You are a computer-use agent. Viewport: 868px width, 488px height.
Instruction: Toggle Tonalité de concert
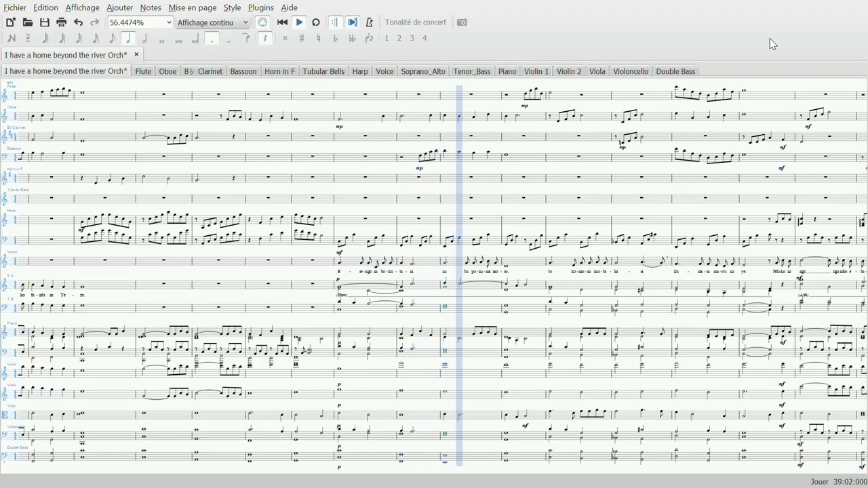pyautogui.click(x=416, y=22)
